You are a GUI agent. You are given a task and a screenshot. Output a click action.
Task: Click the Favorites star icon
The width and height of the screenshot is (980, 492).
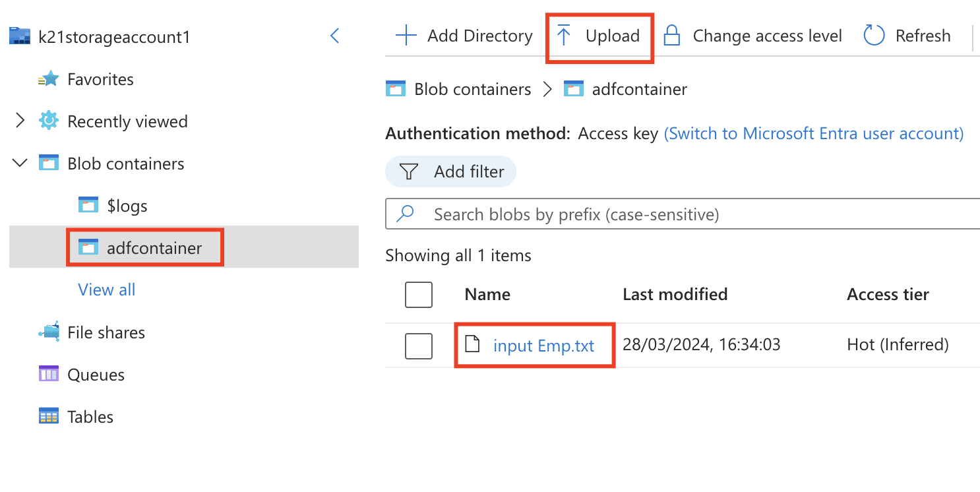[x=49, y=80]
